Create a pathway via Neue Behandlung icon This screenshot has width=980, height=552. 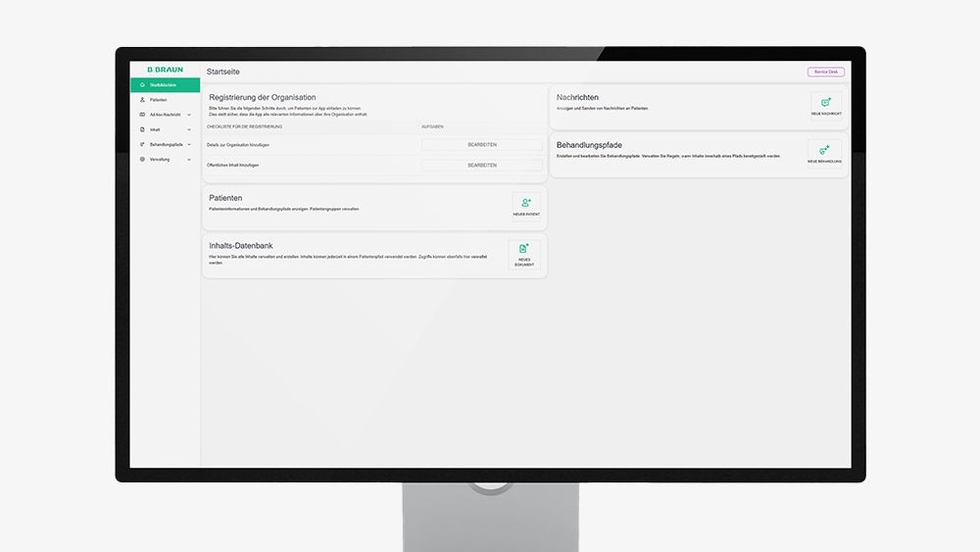[824, 153]
